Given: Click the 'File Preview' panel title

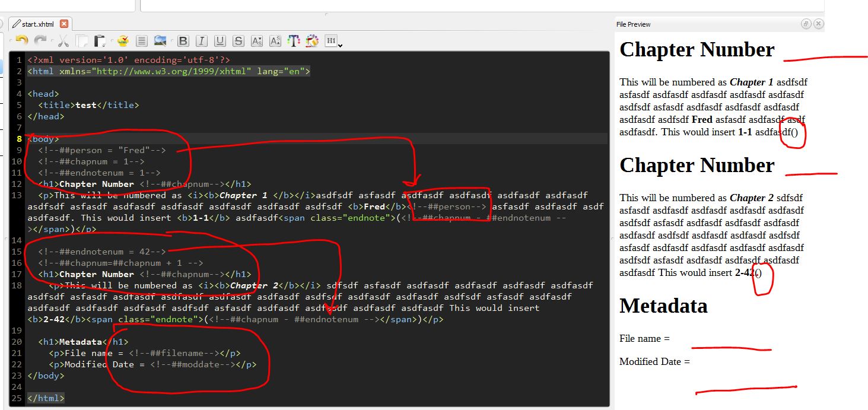Looking at the screenshot, I should point(633,24).
